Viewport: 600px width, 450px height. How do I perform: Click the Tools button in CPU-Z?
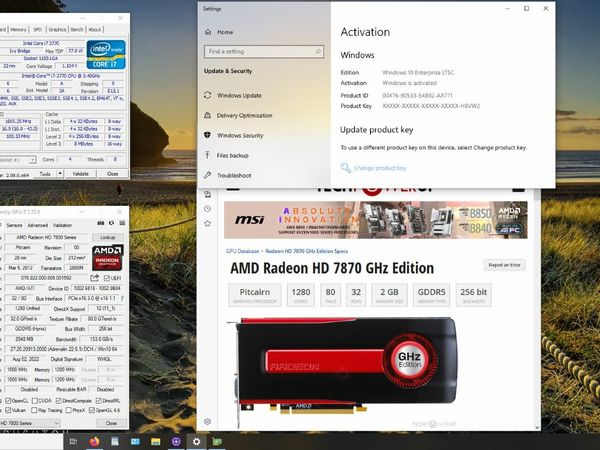tap(45, 174)
